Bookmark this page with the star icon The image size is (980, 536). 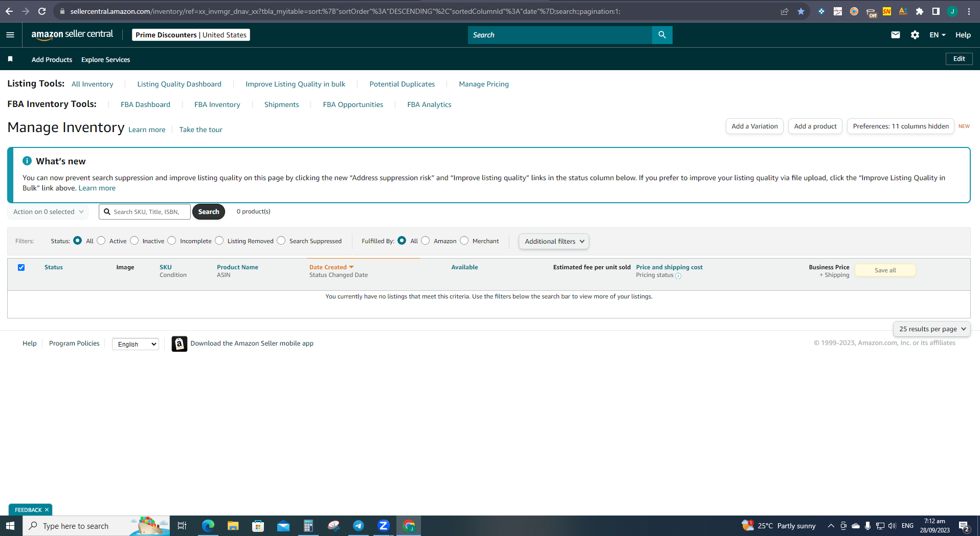(x=801, y=11)
